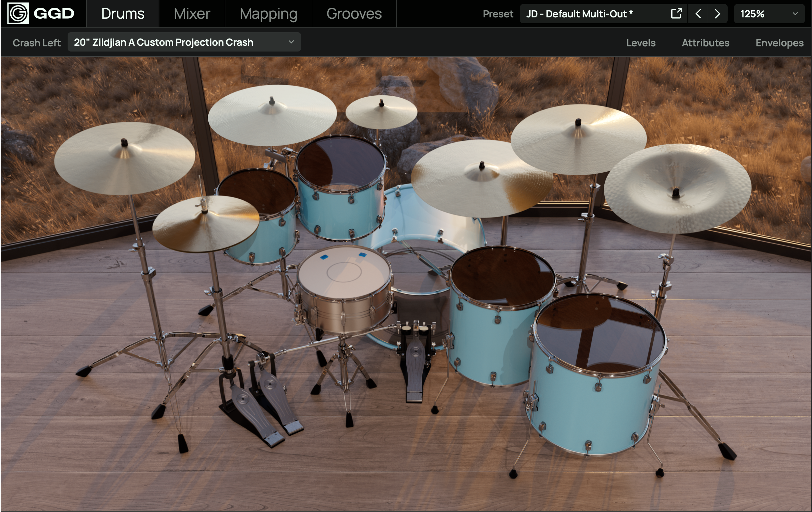812x512 pixels.
Task: Show the Attributes panel
Action: [x=705, y=43]
